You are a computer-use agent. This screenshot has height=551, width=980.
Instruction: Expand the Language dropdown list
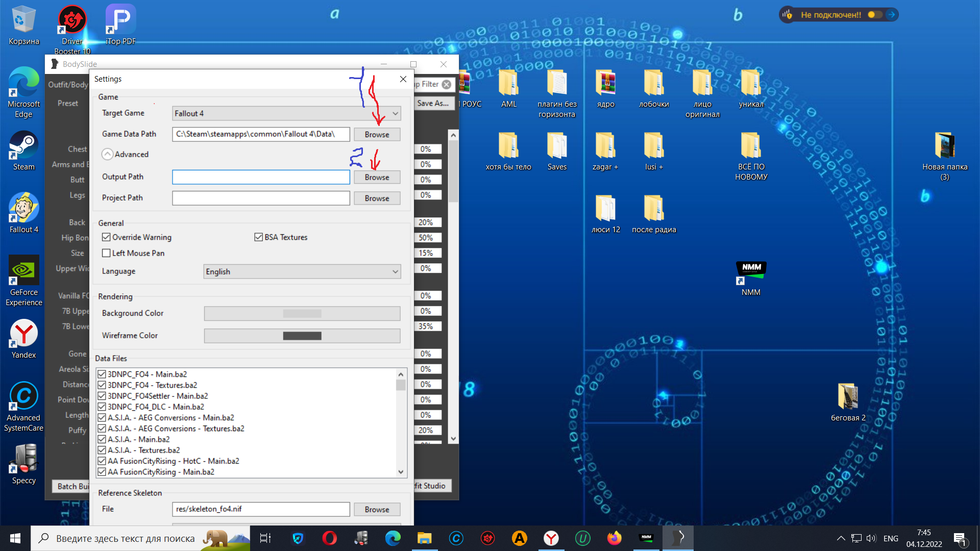coord(302,271)
